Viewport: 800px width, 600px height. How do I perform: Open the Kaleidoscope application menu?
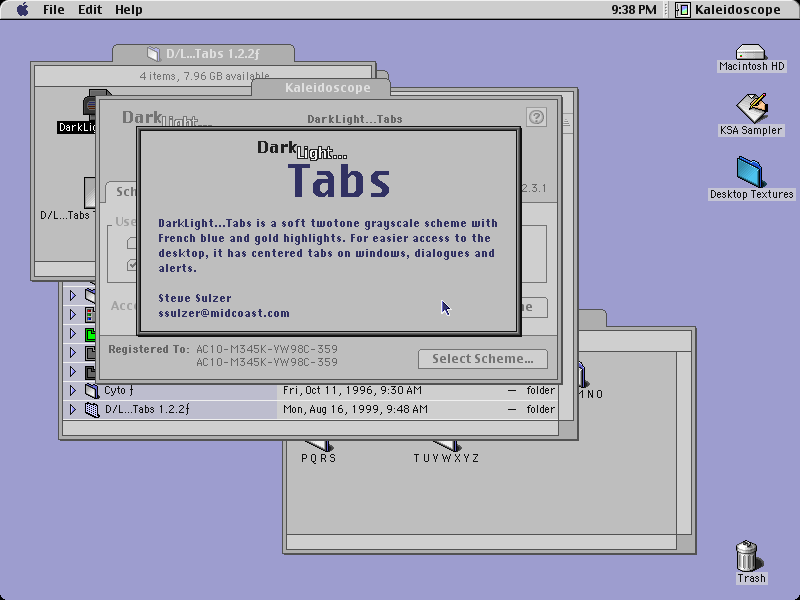click(728, 10)
